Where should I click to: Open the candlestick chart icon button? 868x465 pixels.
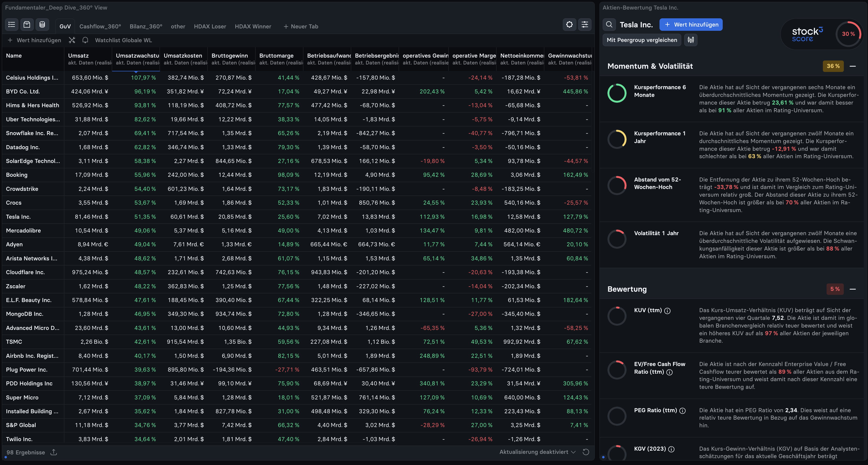click(x=691, y=40)
